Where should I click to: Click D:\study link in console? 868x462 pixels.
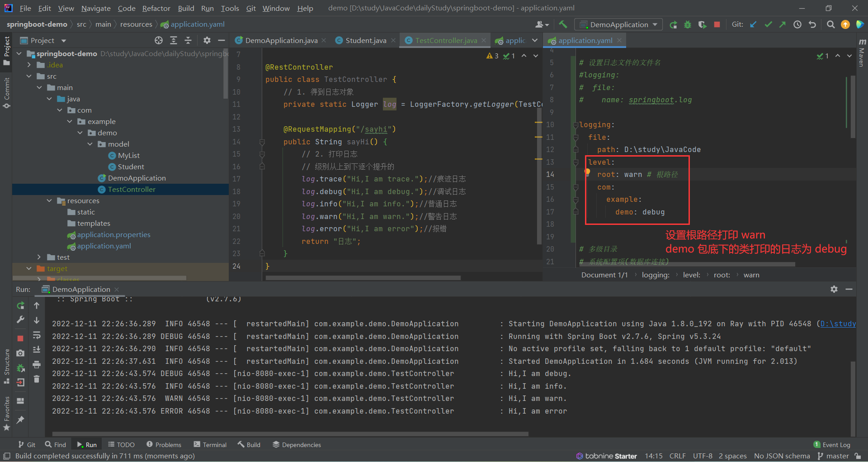pos(838,324)
